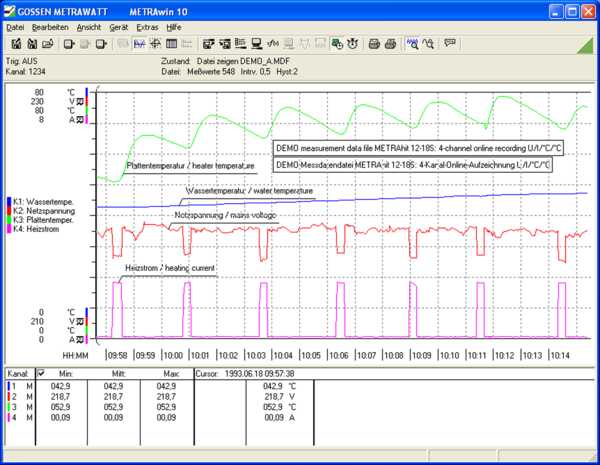The height and width of the screenshot is (465, 600).
Task: Toggle the checkbox next to the bottom A axis
Action: [x=81, y=340]
